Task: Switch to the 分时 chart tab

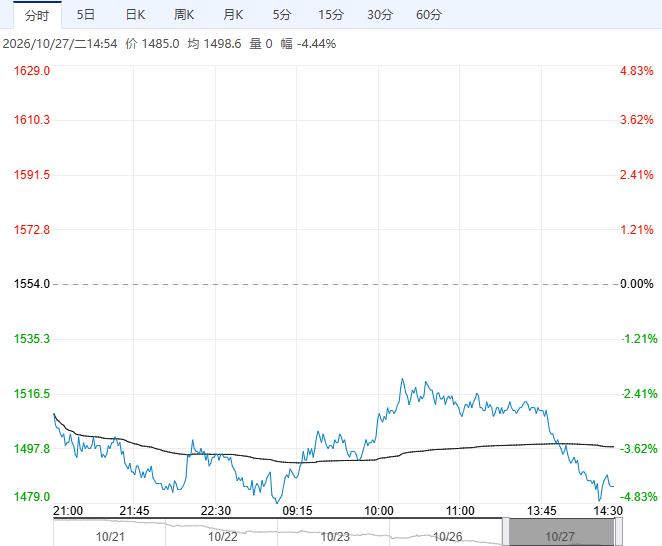Action: click(37, 15)
